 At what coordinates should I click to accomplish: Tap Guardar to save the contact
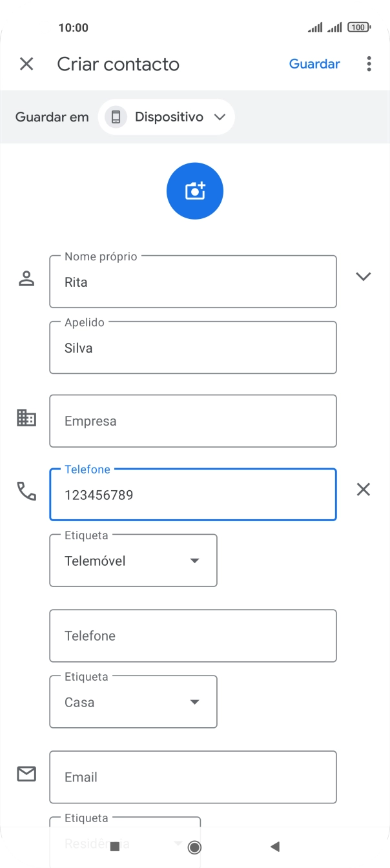314,64
